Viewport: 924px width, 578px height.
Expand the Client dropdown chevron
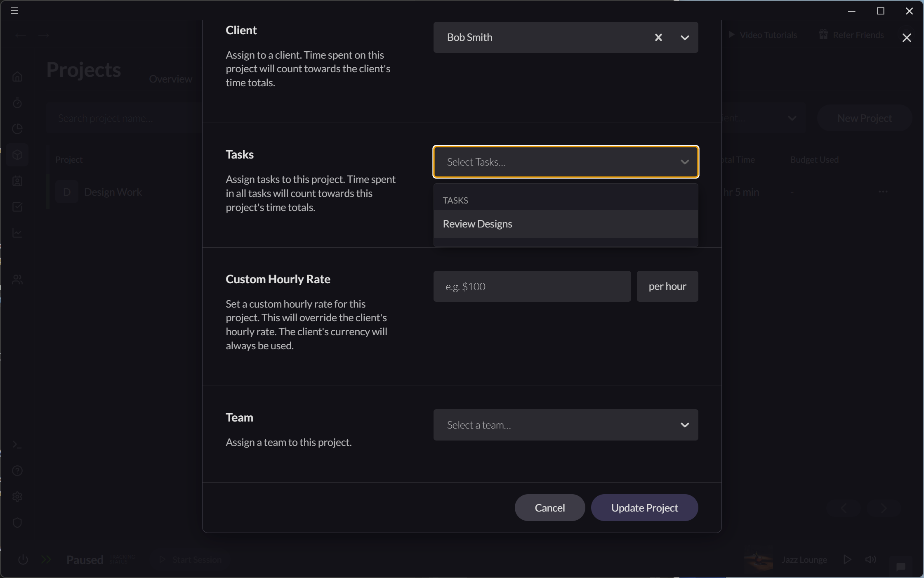pyautogui.click(x=684, y=38)
